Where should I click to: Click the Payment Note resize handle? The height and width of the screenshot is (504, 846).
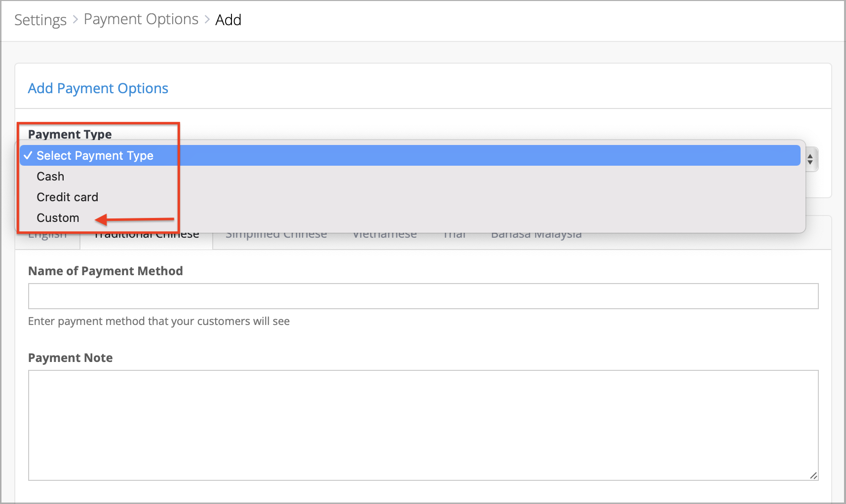(x=813, y=476)
